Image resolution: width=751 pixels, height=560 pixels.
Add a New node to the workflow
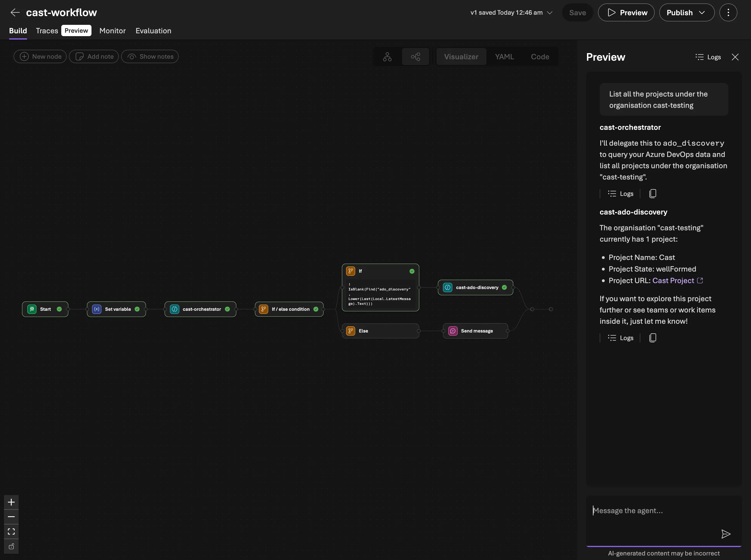coord(40,57)
